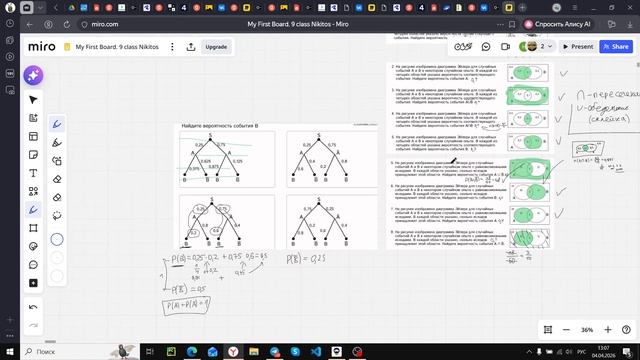Click handwritten formula P(A)+P(Ā)=1
Viewport: 640px width, 360px height.
187,305
